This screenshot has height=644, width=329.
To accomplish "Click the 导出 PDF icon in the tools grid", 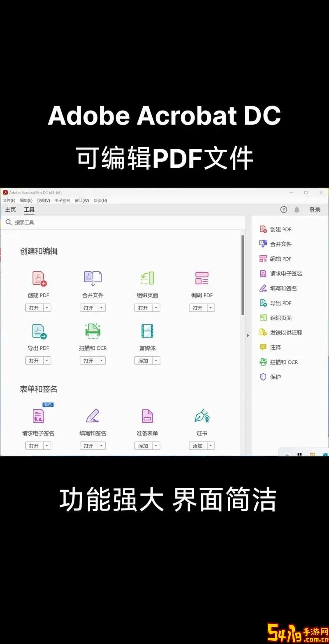I will coord(39,332).
